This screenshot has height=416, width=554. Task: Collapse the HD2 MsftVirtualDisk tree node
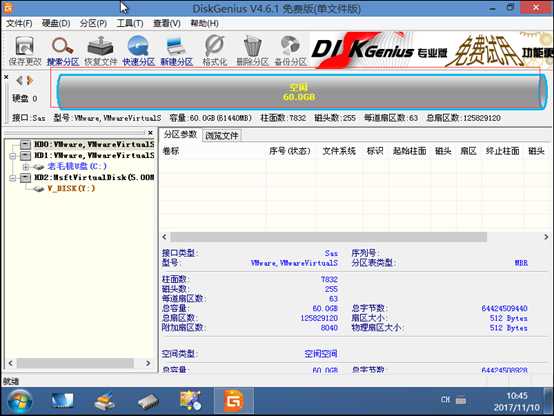pos(13,178)
